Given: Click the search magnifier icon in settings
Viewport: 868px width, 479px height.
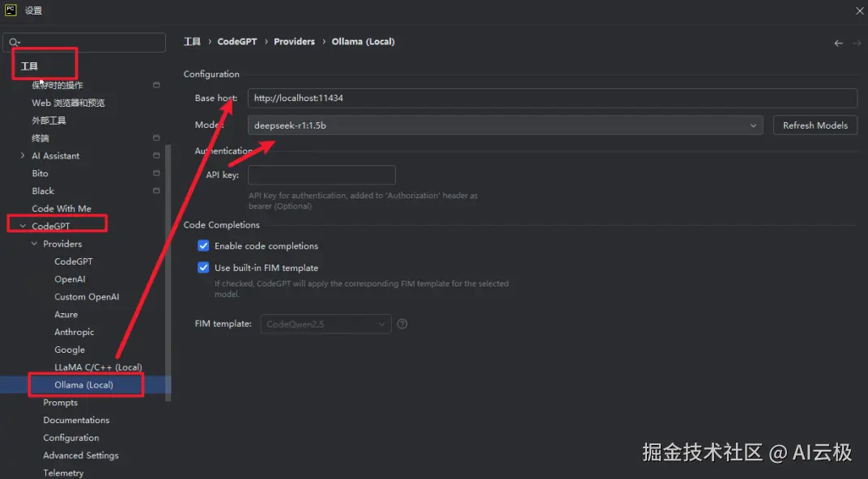Looking at the screenshot, I should coord(14,42).
